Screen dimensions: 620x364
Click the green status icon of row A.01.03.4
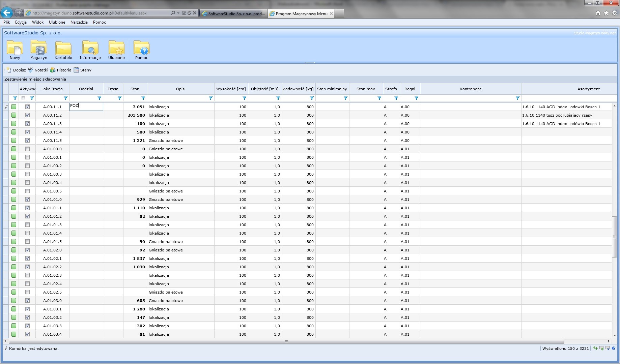(x=14, y=334)
